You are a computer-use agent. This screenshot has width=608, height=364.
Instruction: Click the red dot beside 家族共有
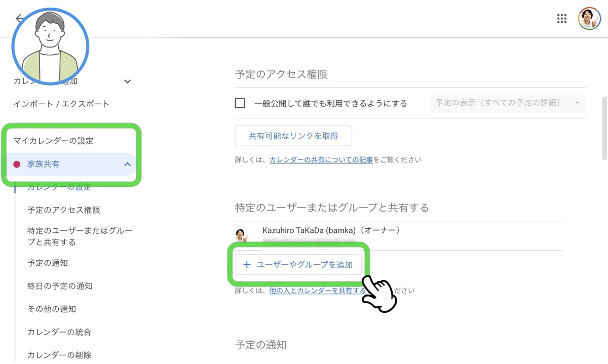(17, 164)
